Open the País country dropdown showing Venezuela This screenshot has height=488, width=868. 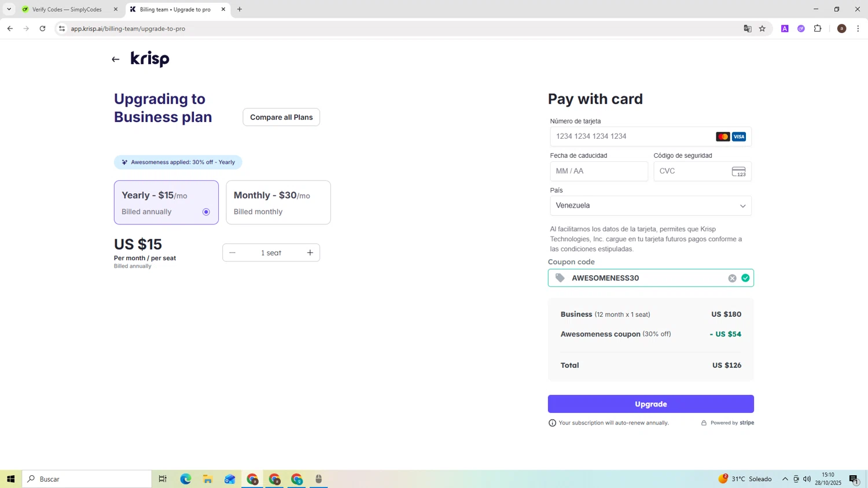(x=651, y=206)
